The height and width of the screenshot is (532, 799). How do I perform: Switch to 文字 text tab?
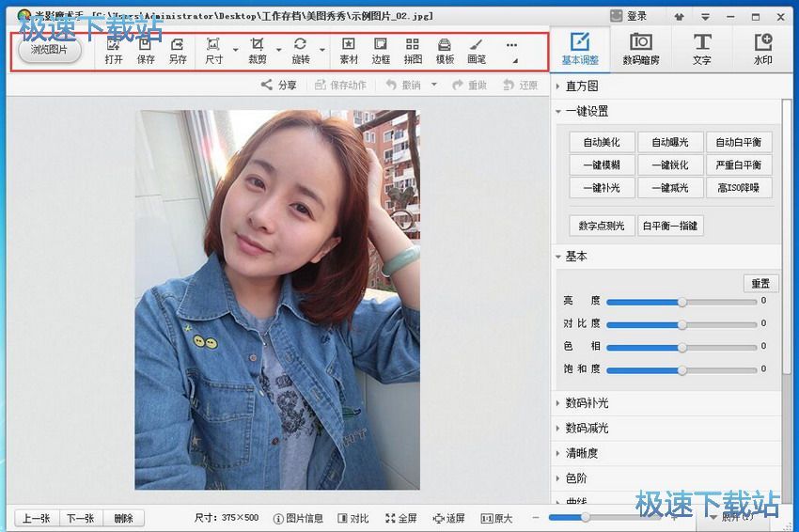coord(701,49)
